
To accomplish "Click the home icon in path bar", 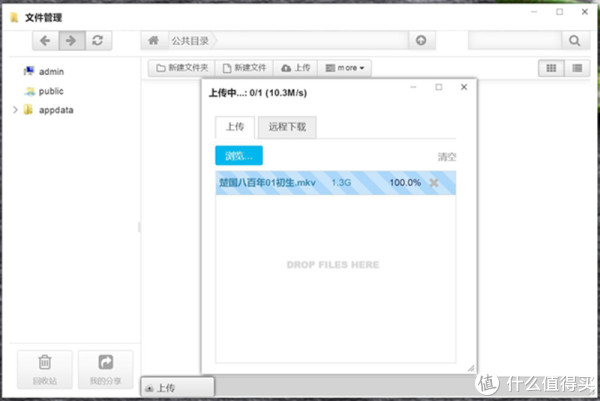I will pos(153,41).
